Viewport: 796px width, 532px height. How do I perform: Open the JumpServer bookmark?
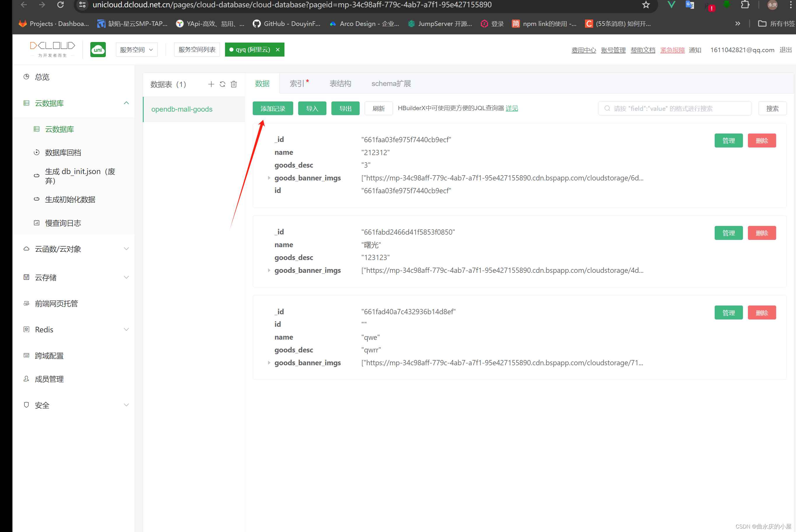pos(440,24)
